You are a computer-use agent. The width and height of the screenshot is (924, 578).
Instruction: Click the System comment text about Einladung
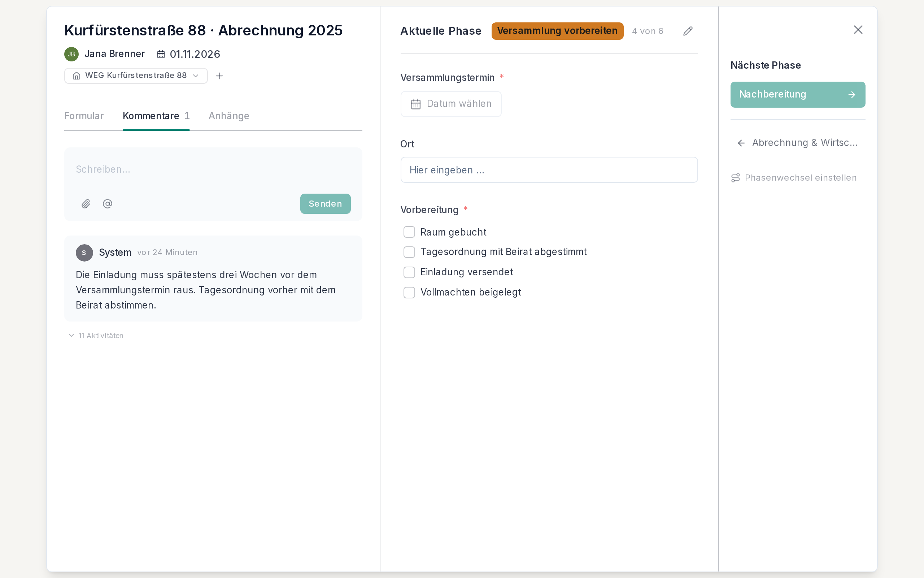click(206, 290)
